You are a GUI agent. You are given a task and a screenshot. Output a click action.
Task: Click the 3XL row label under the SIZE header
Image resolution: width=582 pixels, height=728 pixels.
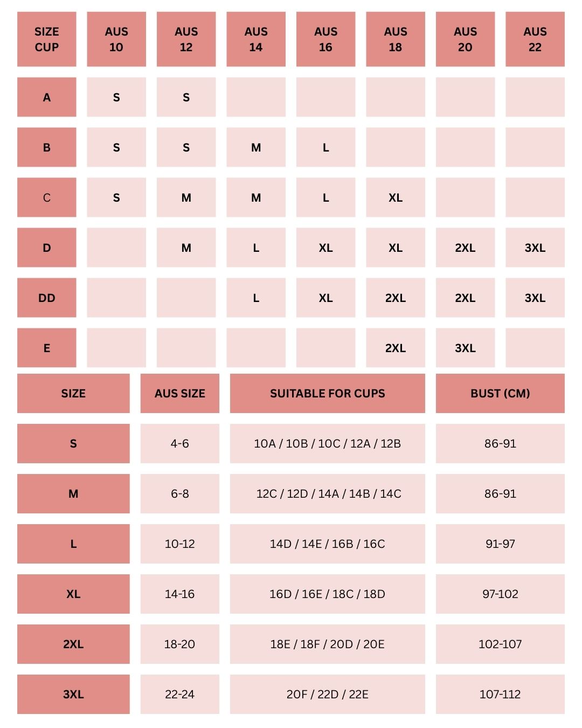[73, 694]
